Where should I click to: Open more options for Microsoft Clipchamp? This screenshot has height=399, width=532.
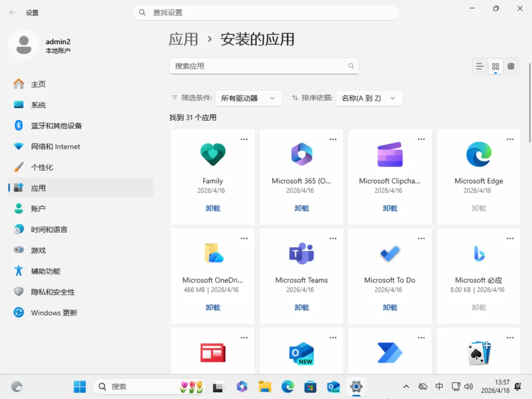421,139
